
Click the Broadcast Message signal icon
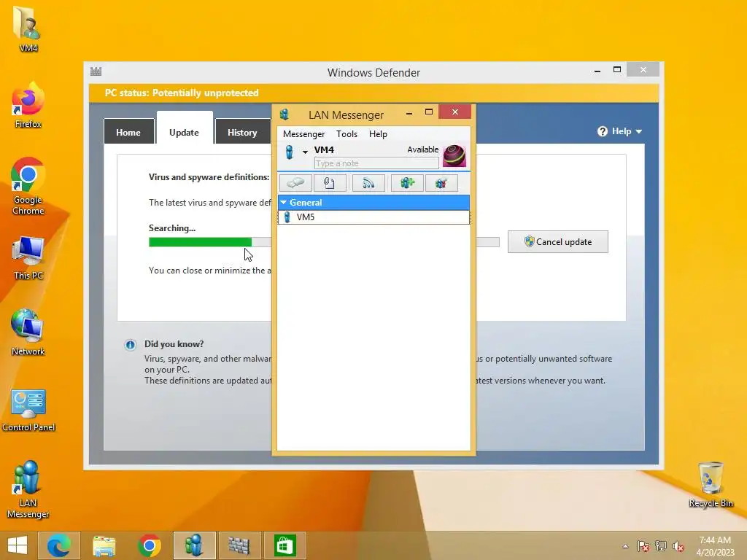coord(368,183)
